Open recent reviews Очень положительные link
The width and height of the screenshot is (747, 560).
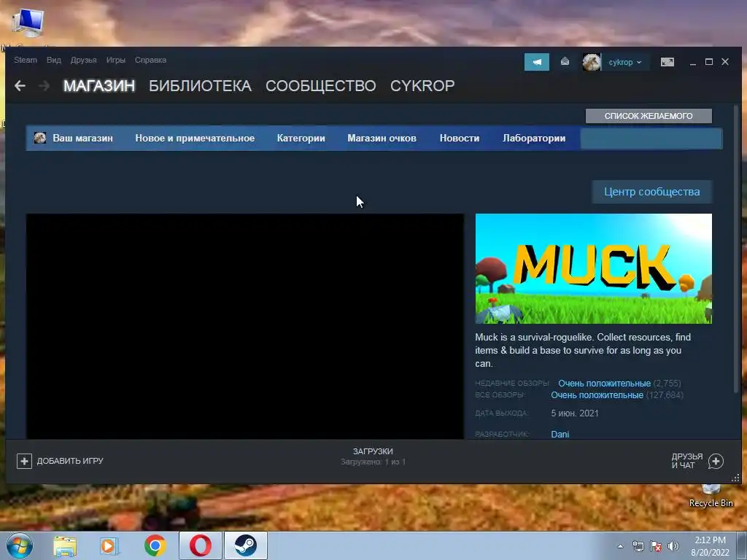604,384
